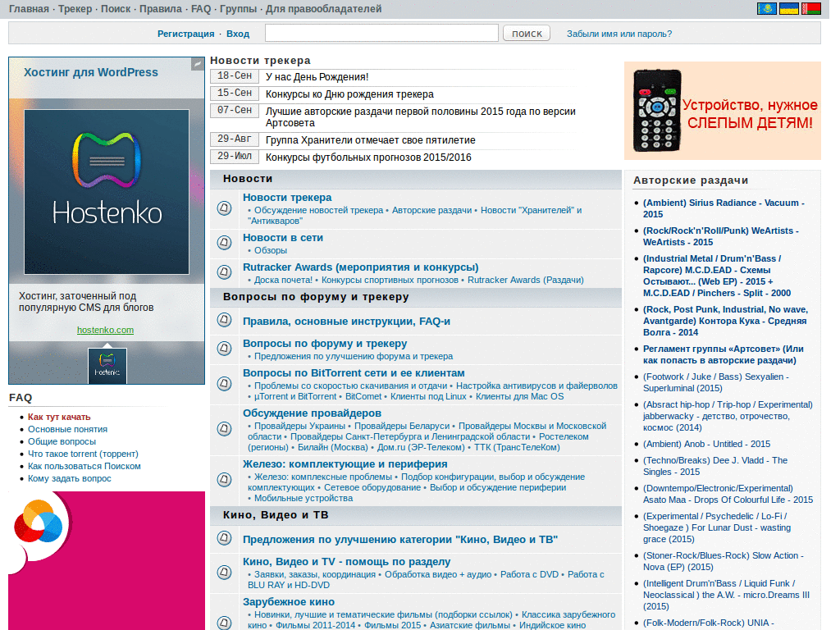The image size is (840, 630).
Task: Click the icon next to "Железо: комплектующие и периферия"
Action: click(224, 481)
